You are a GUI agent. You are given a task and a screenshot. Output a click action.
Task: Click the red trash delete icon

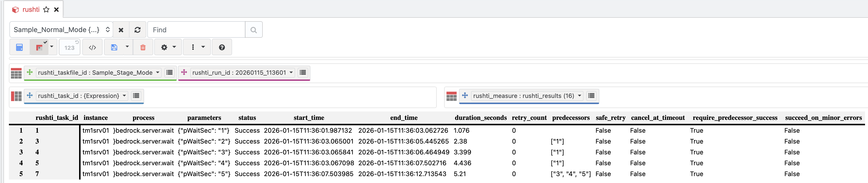pyautogui.click(x=143, y=47)
